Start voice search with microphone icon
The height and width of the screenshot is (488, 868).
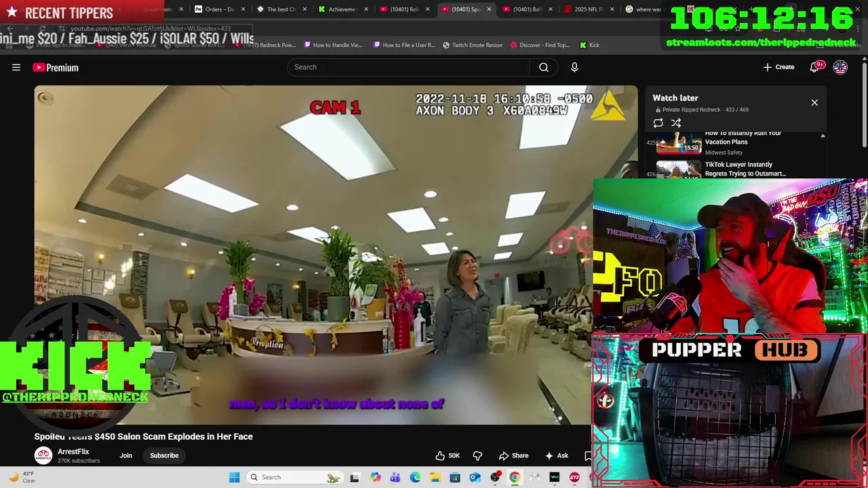coord(574,67)
